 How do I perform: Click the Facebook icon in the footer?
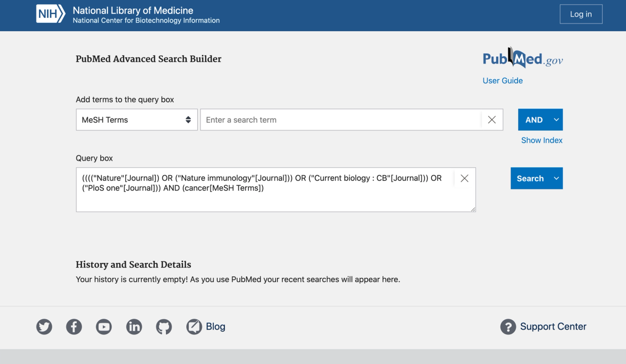click(x=74, y=327)
